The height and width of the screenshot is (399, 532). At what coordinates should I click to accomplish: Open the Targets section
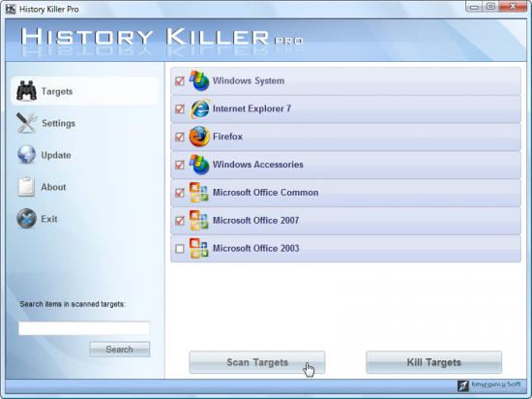pyautogui.click(x=85, y=91)
